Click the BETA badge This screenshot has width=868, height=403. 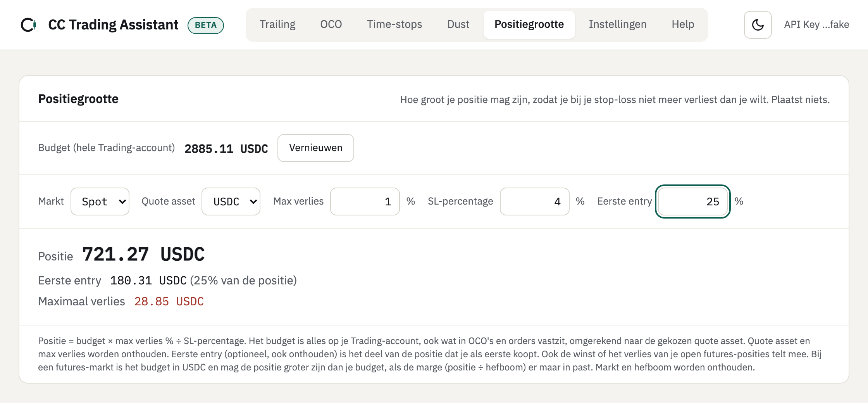tap(206, 25)
